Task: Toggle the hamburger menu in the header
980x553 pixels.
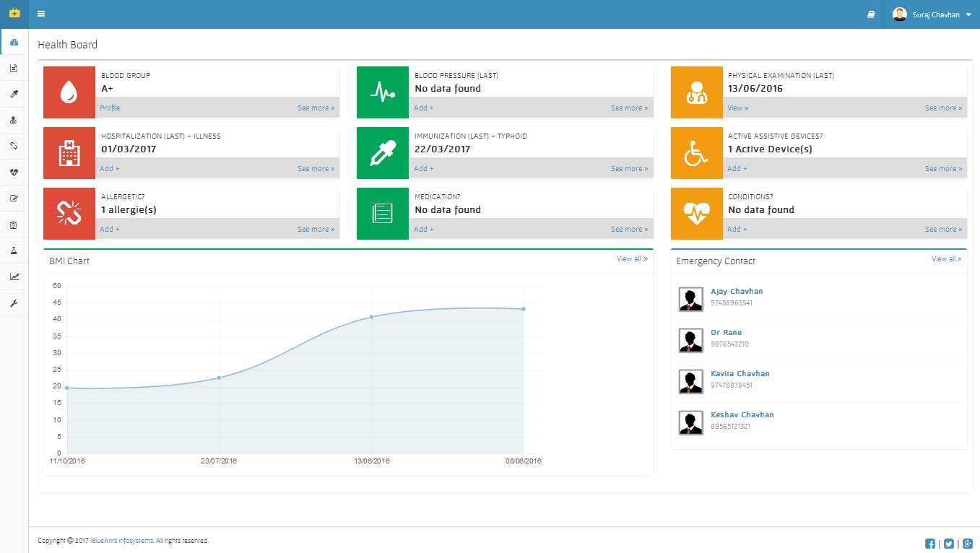Action: click(41, 14)
